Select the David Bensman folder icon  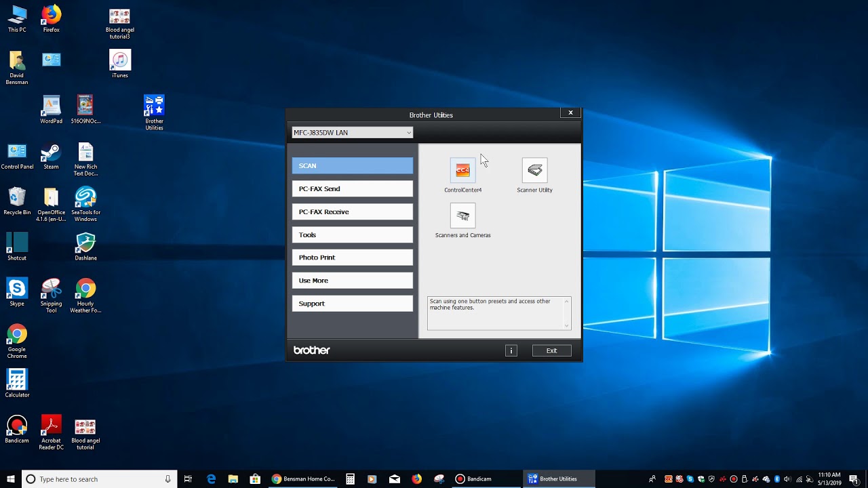click(x=17, y=68)
